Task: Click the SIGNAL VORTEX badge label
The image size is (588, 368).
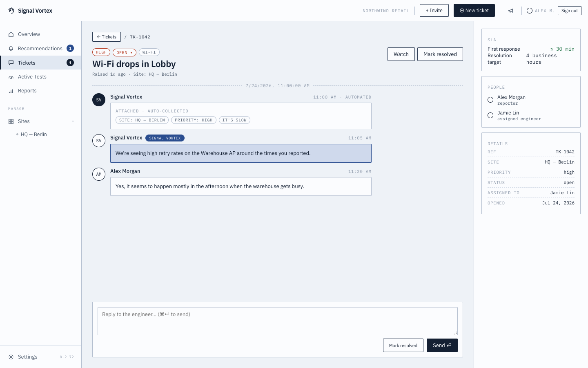Action: coord(165,138)
